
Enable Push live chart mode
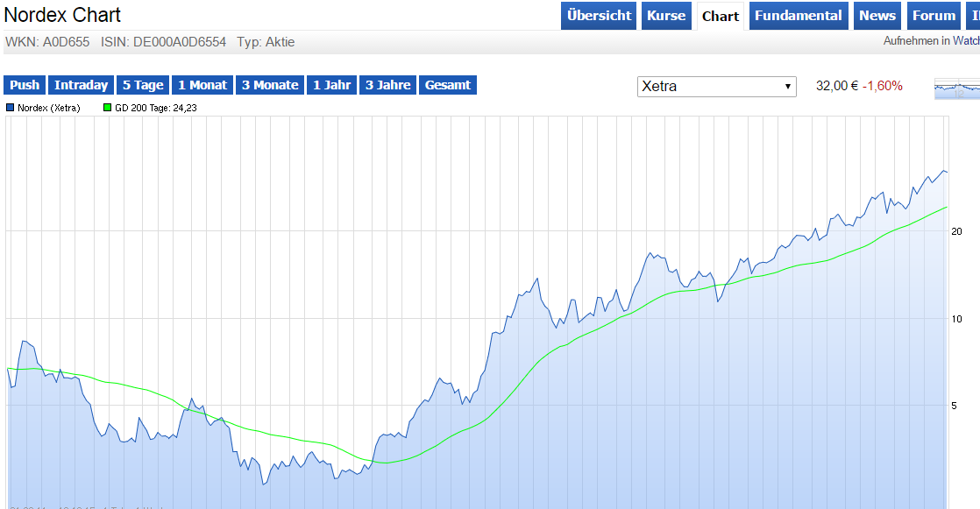[x=25, y=85]
